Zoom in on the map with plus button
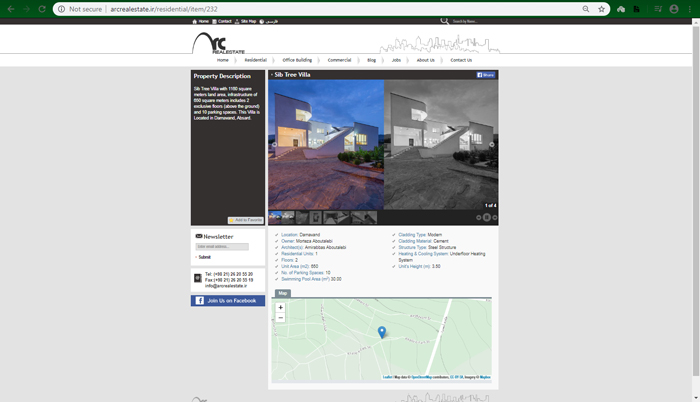Screen dimensions: 700x402 pos(280,307)
